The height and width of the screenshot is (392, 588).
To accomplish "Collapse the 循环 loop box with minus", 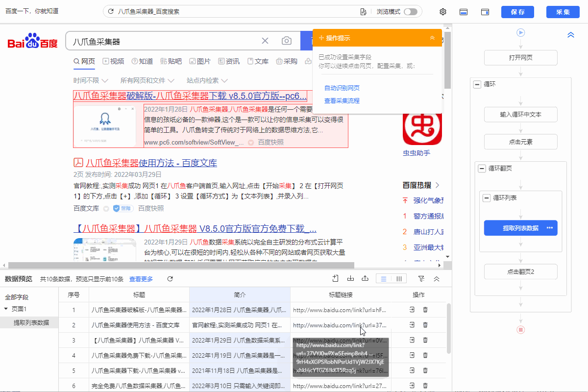I will [477, 84].
